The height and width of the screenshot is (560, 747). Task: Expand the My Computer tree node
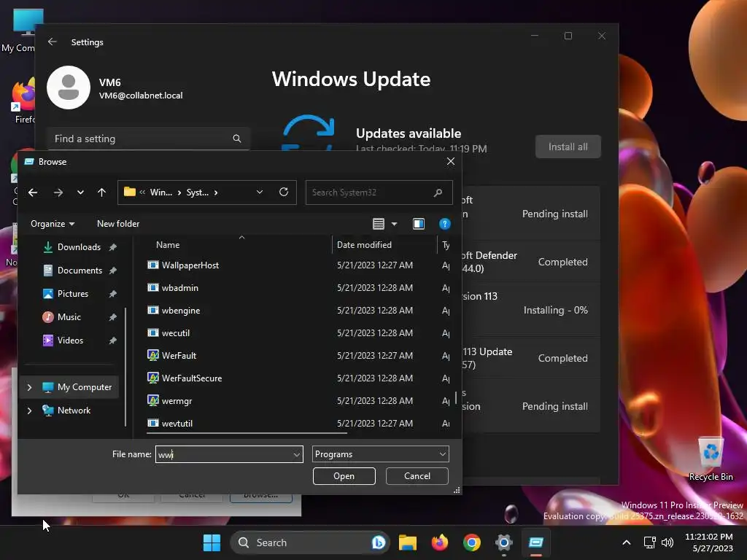(29, 387)
